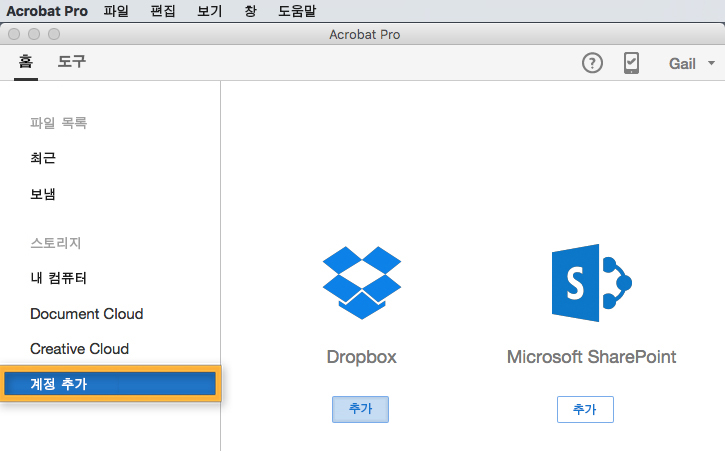
Task: Open 내 컴퓨터 storage
Action: [58, 278]
